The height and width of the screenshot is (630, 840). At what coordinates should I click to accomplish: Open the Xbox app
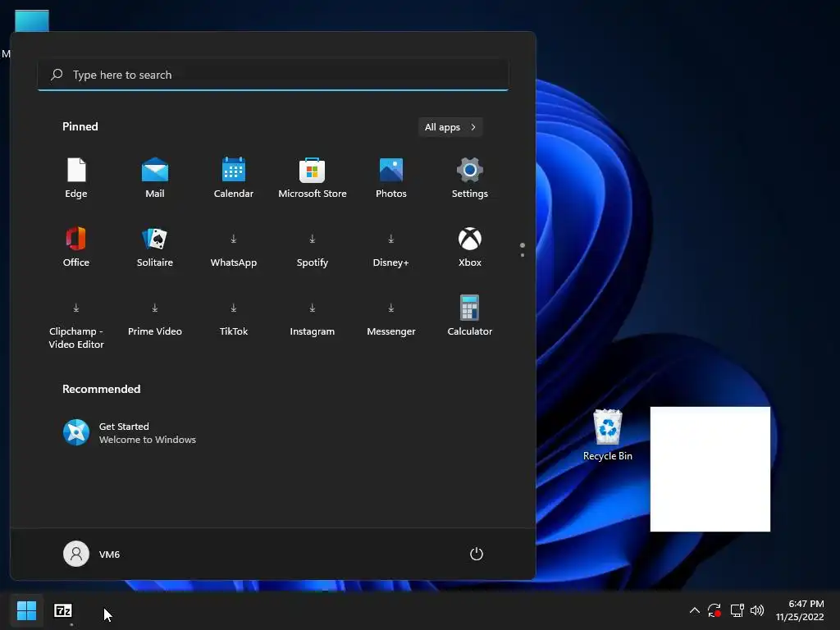470,247
